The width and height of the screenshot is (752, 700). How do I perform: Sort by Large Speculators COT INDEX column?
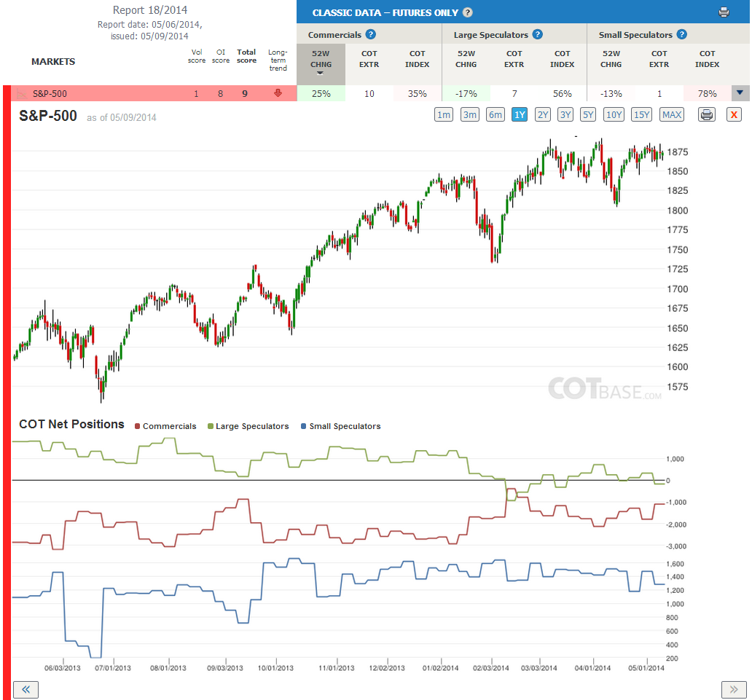point(562,59)
